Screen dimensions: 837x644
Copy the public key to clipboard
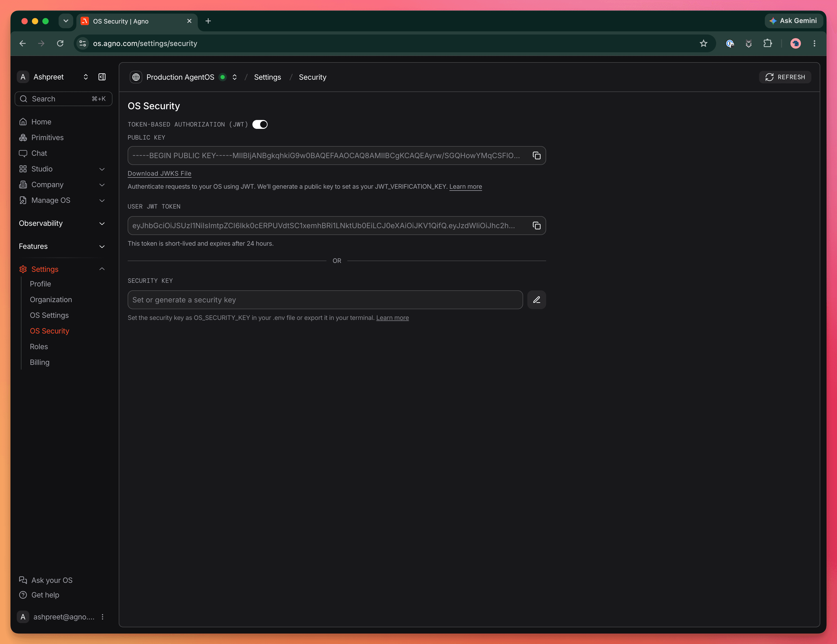[536, 156]
